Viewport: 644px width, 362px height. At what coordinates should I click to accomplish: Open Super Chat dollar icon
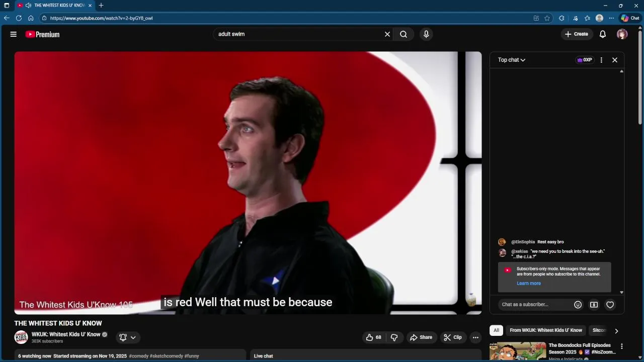(594, 305)
